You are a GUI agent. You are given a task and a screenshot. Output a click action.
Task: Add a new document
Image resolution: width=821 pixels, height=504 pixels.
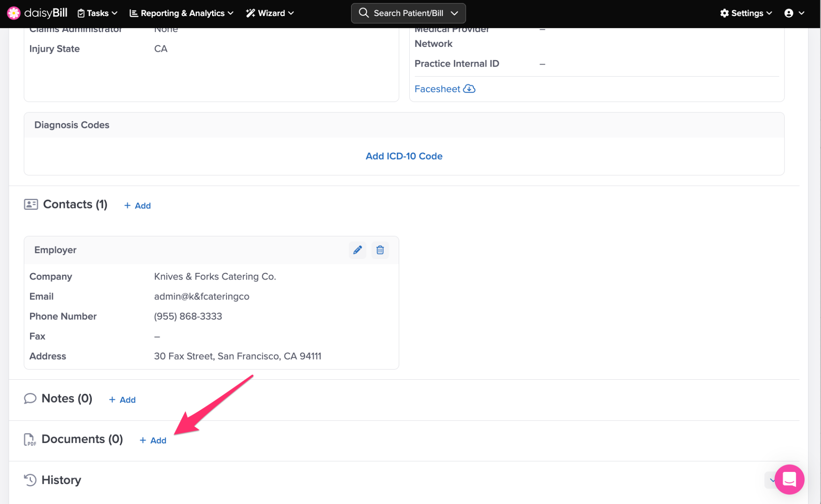[153, 440]
